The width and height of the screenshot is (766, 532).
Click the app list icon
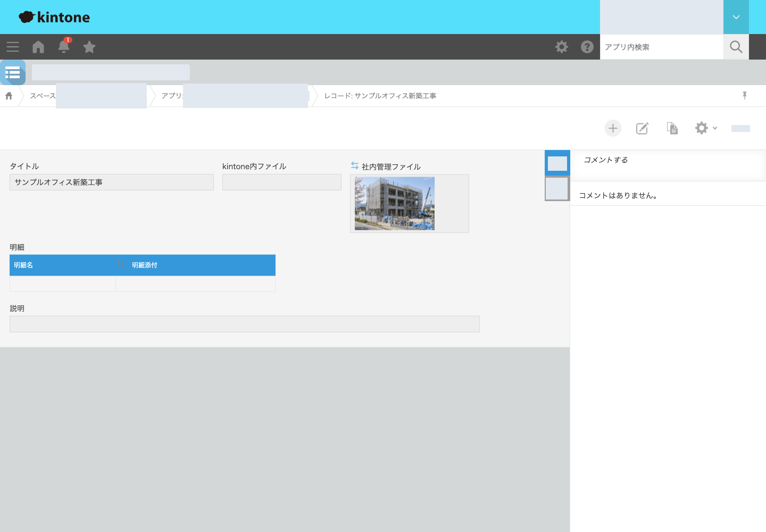pyautogui.click(x=13, y=72)
